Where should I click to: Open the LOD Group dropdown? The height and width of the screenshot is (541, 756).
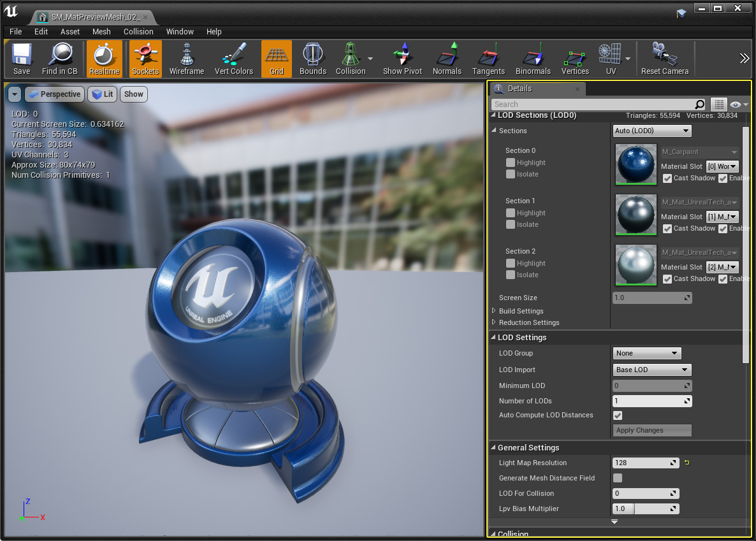tap(646, 353)
